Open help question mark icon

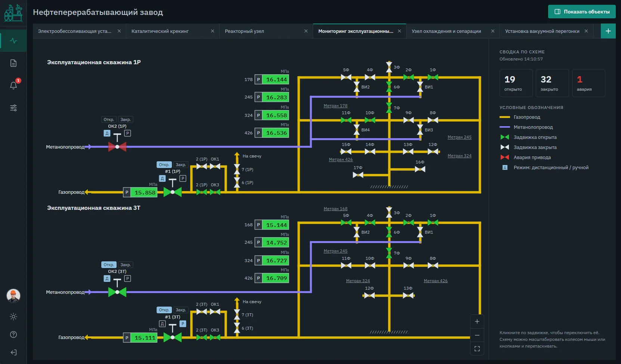[13, 335]
